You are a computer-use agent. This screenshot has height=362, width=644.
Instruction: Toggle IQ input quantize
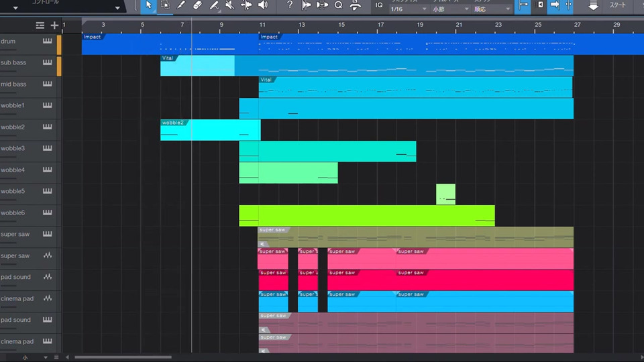point(378,5)
